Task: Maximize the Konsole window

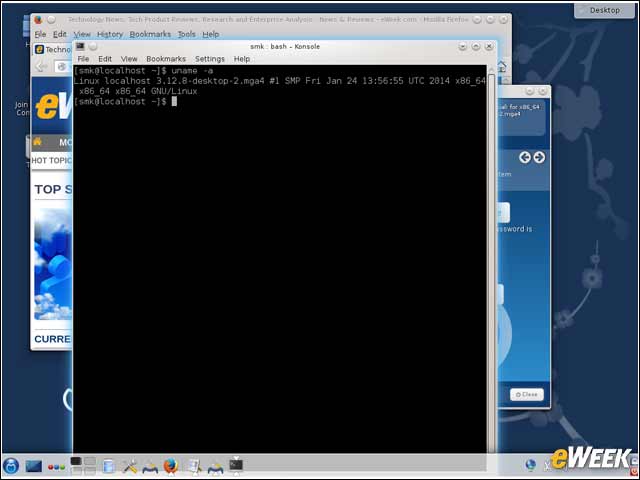Action: (476, 47)
